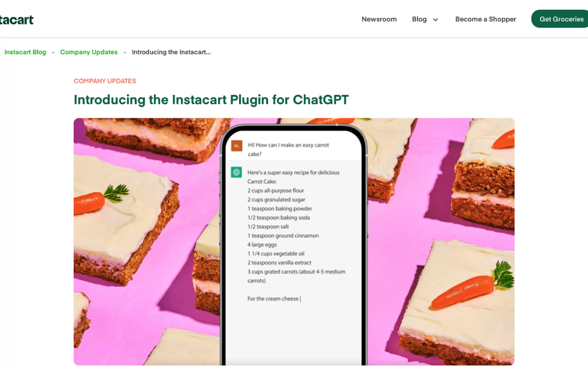Go to Become a Shopper page
Screen dimensions: 588x368
[486, 19]
